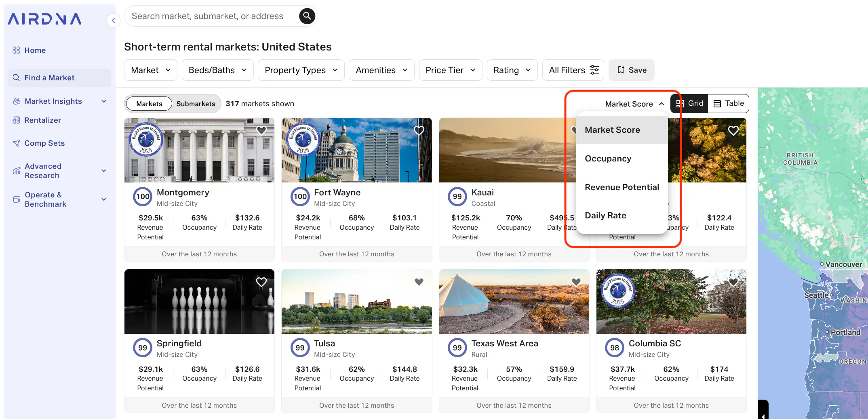Open the Price Tier dropdown
The height and width of the screenshot is (419, 868).
tap(451, 70)
